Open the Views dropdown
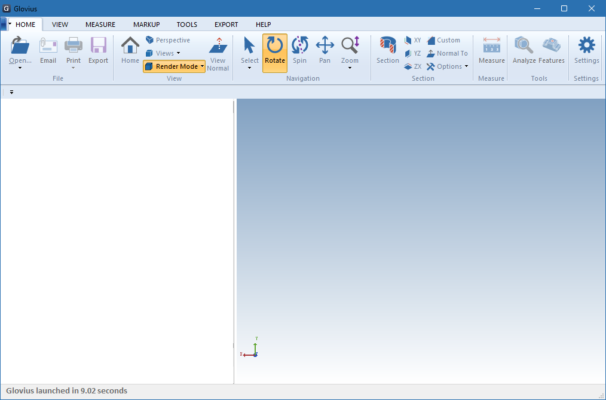 pos(163,53)
